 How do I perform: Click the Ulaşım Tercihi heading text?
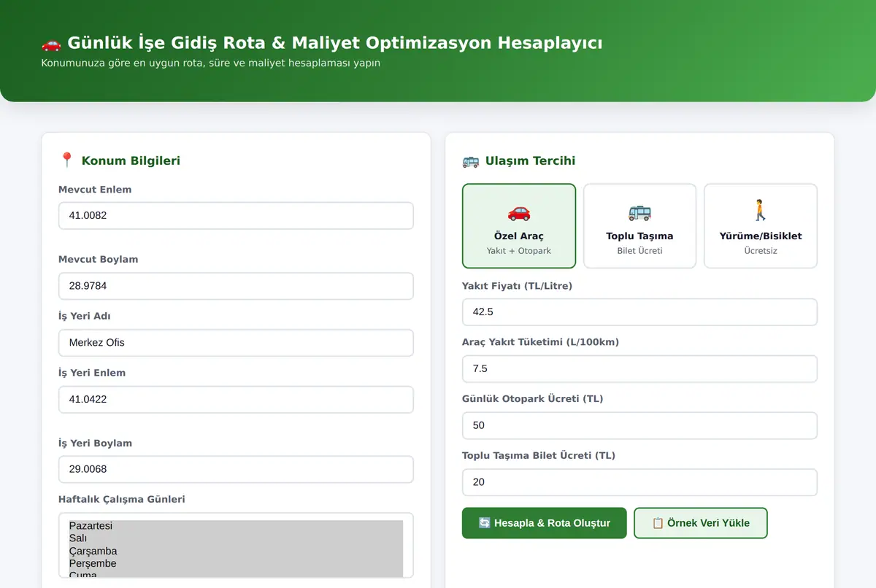coord(531,161)
